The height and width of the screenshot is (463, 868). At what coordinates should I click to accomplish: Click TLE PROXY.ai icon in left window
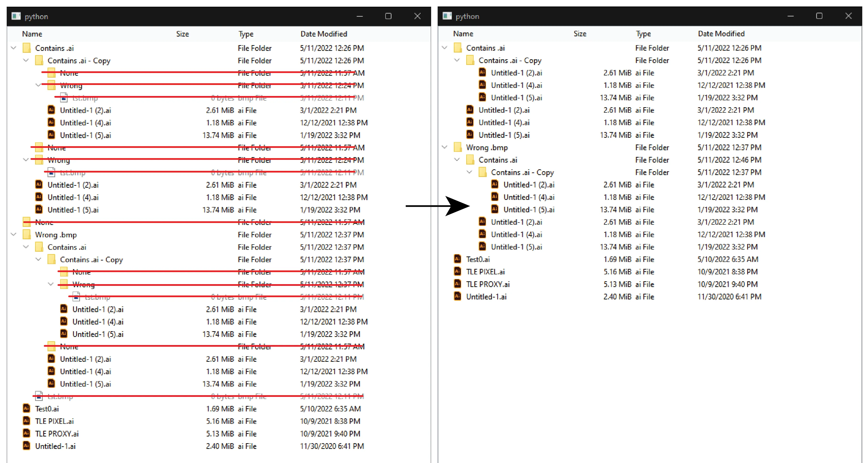tap(26, 433)
